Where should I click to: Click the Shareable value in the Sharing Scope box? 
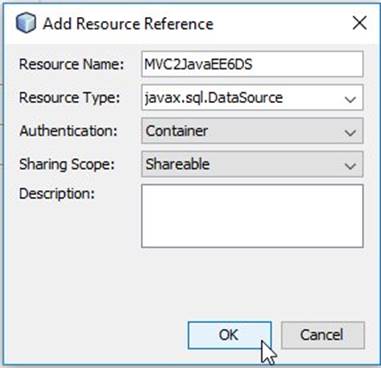[x=178, y=164]
